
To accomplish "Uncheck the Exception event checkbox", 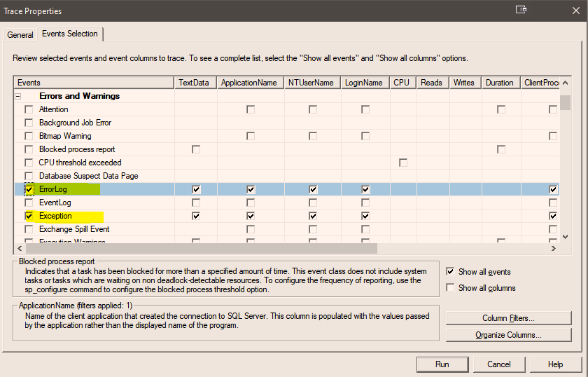I will 29,216.
